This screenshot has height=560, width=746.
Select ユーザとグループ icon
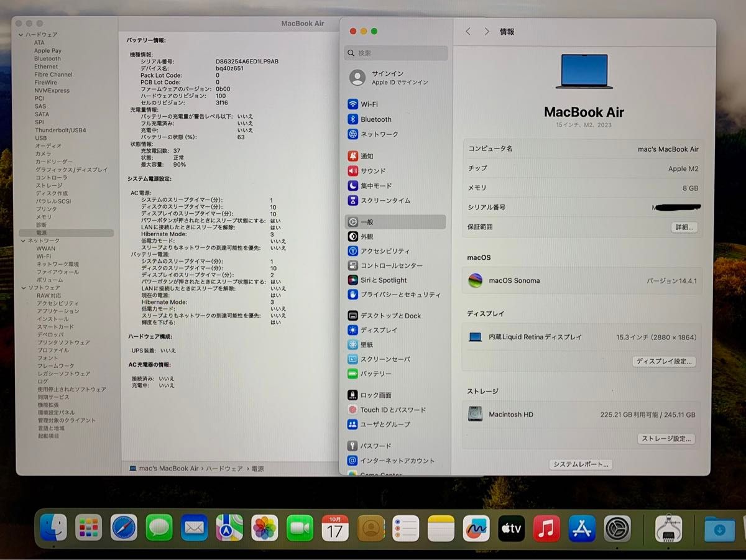click(352, 425)
